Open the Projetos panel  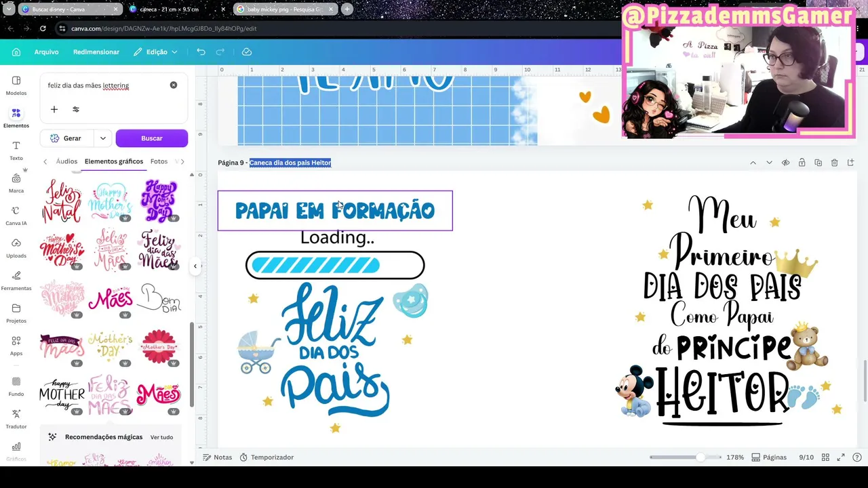click(16, 313)
